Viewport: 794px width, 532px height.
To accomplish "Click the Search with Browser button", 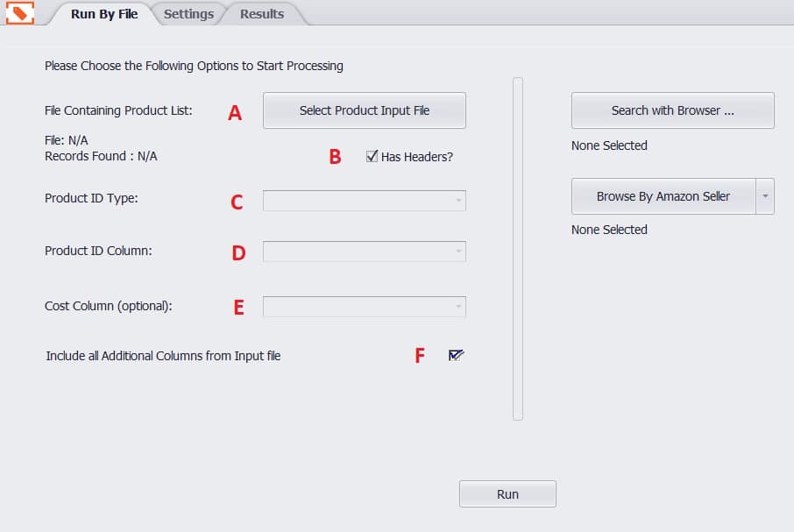I will point(672,110).
